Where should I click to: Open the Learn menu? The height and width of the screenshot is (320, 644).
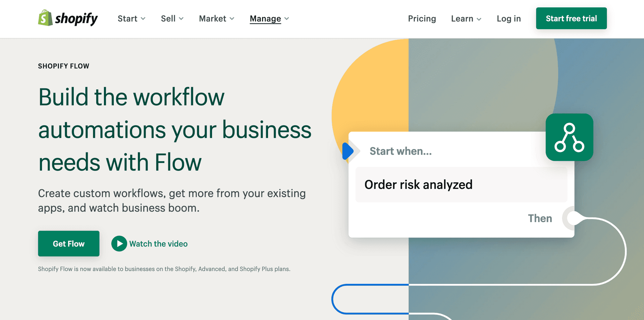[x=462, y=19]
